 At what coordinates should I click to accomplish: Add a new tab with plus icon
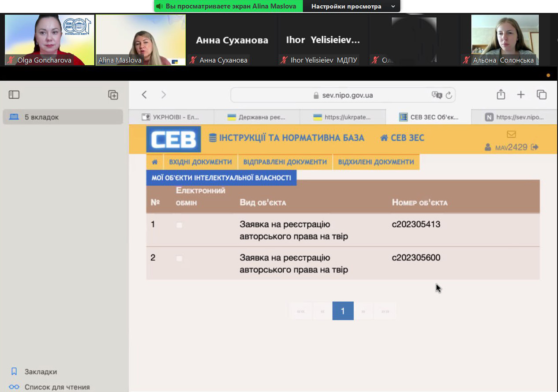click(x=521, y=94)
